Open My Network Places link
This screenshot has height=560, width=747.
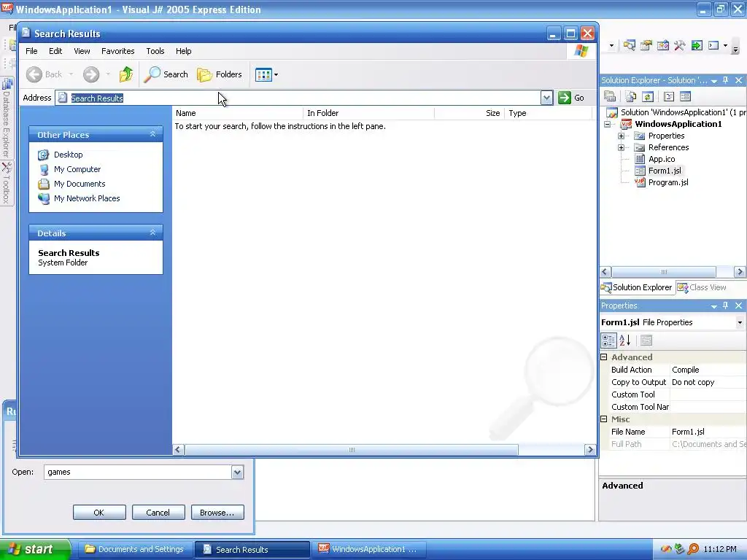click(87, 198)
